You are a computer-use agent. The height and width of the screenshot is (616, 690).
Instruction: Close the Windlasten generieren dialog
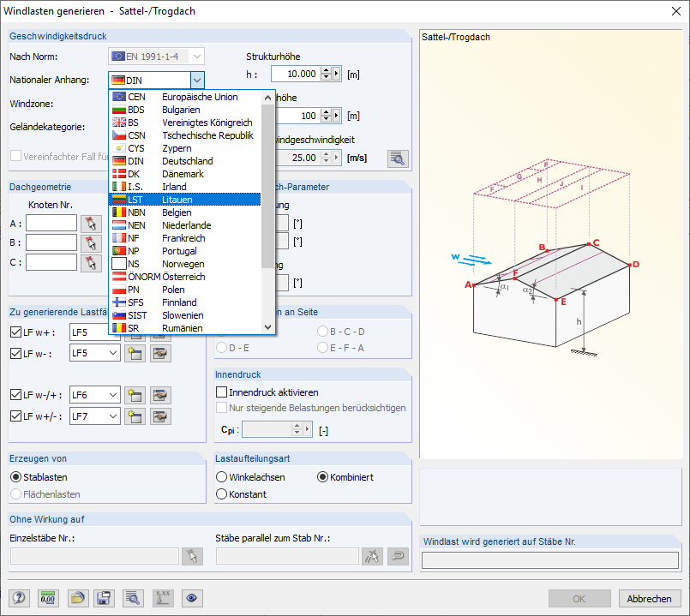(x=676, y=11)
